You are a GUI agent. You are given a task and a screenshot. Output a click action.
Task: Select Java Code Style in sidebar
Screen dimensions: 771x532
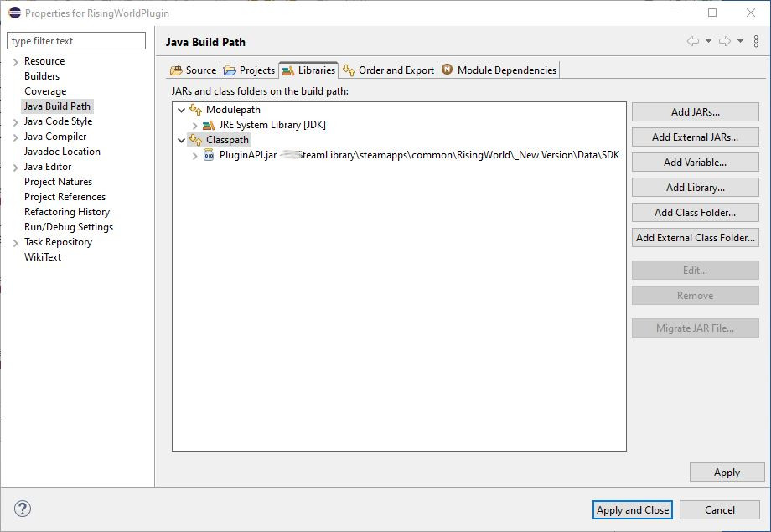[x=58, y=121]
